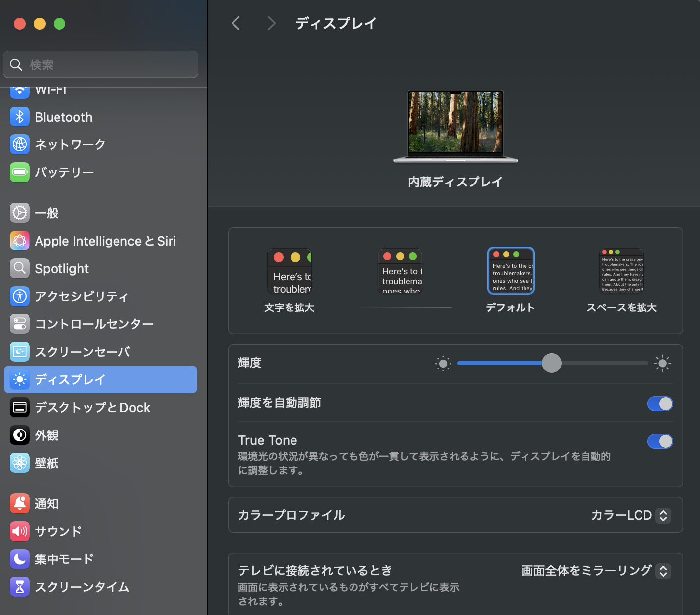Open the アクセシビリティ icon

(x=20, y=296)
